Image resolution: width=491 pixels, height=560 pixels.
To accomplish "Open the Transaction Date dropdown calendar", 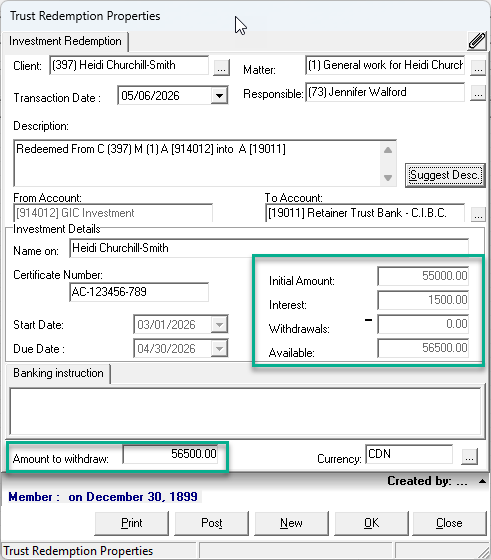I will pyautogui.click(x=219, y=95).
